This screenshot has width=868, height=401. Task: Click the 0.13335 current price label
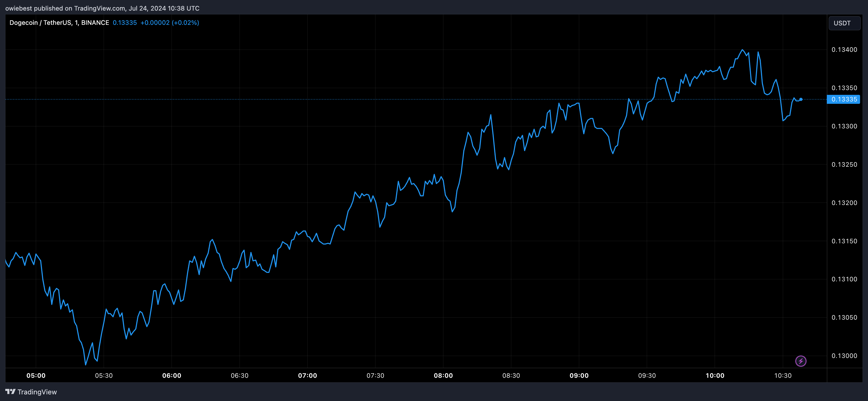point(844,99)
